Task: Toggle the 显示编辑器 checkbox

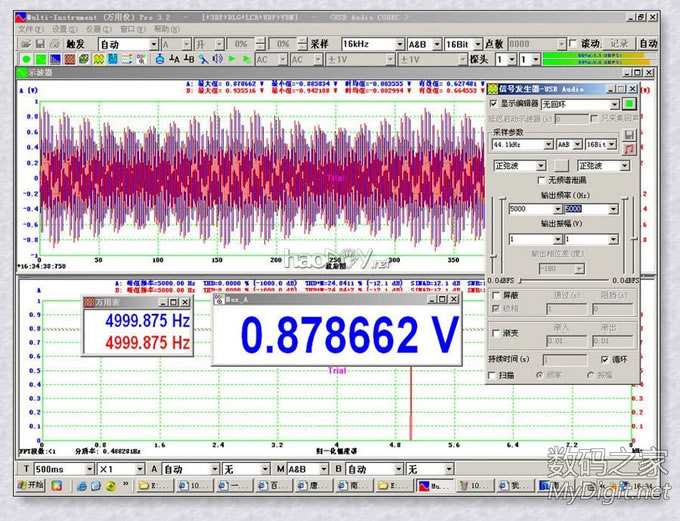Action: click(494, 104)
